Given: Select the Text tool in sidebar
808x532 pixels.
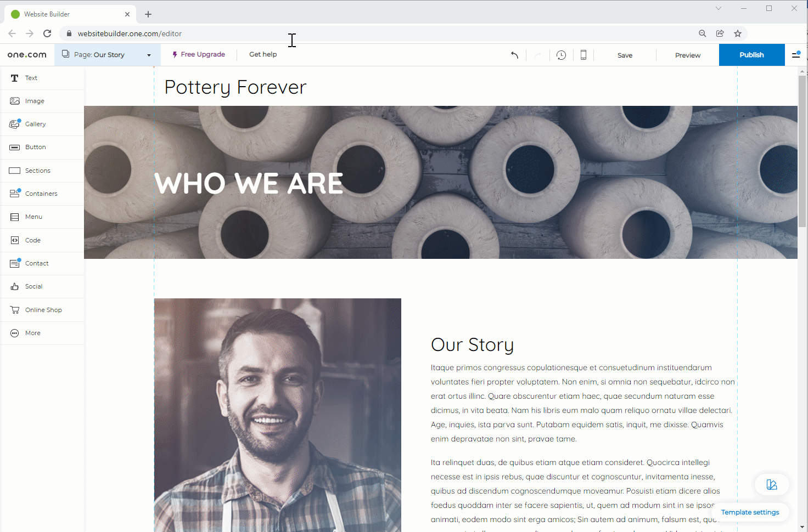Looking at the screenshot, I should click(x=31, y=78).
